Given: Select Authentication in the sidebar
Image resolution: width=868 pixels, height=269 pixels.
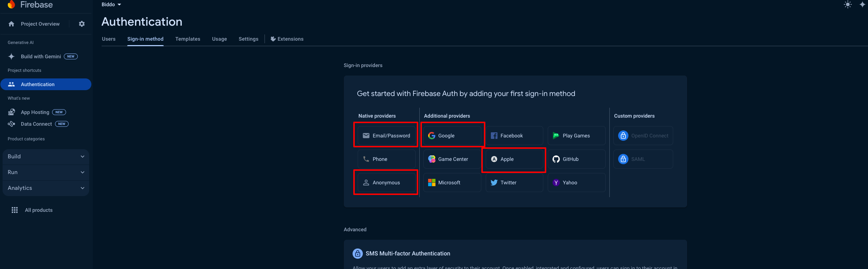Looking at the screenshot, I should pos(46,84).
